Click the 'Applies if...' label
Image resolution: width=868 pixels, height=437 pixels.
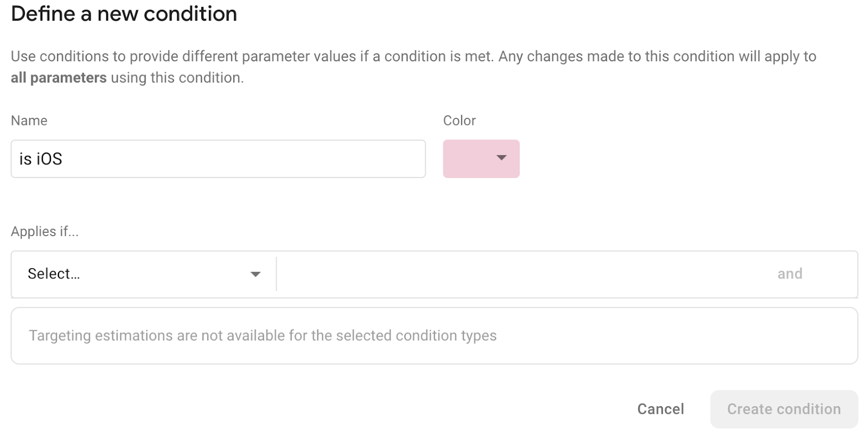[x=44, y=231]
